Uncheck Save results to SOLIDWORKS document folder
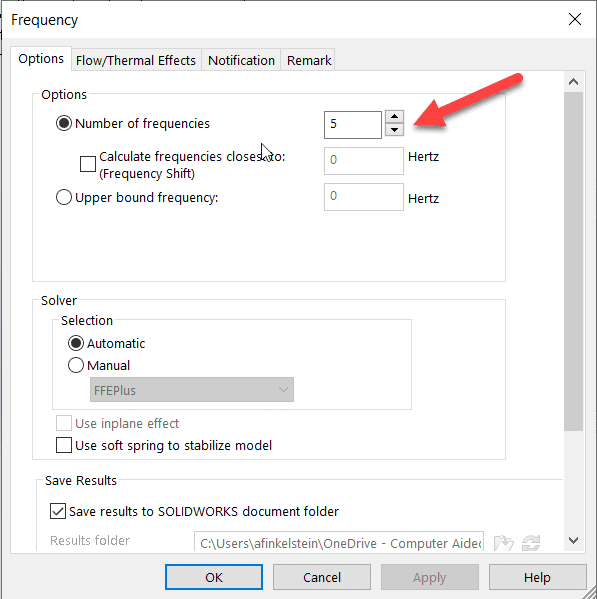 point(58,511)
